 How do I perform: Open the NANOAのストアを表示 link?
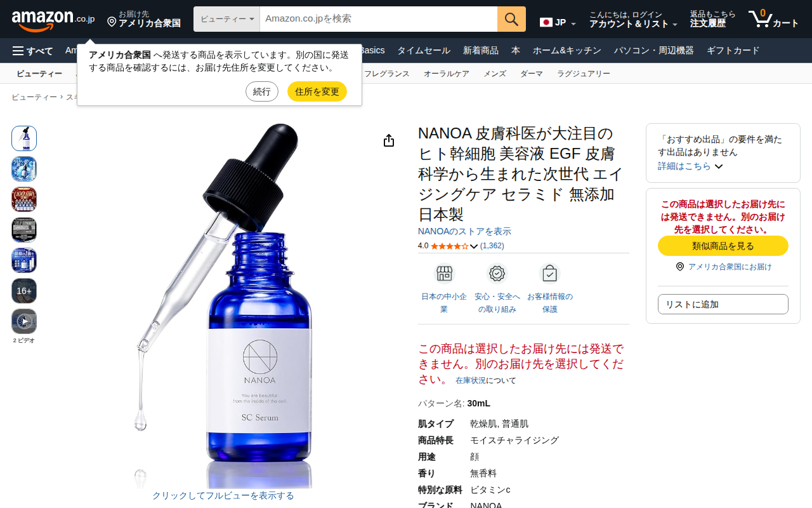pos(464,232)
